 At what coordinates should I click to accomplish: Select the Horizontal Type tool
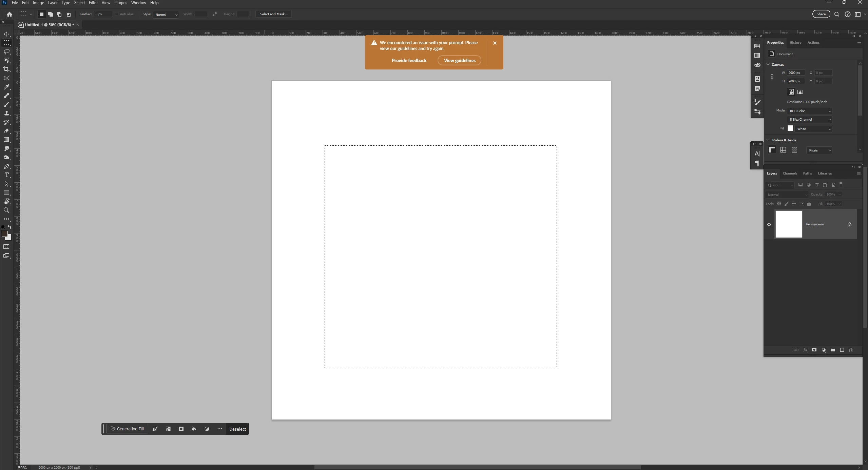(6, 175)
